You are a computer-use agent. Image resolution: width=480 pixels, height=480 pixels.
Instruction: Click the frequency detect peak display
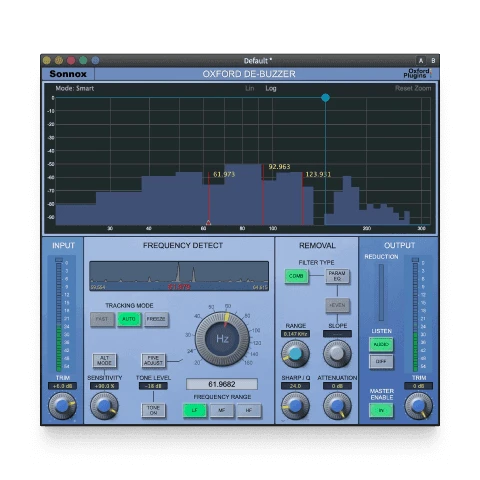179,276
